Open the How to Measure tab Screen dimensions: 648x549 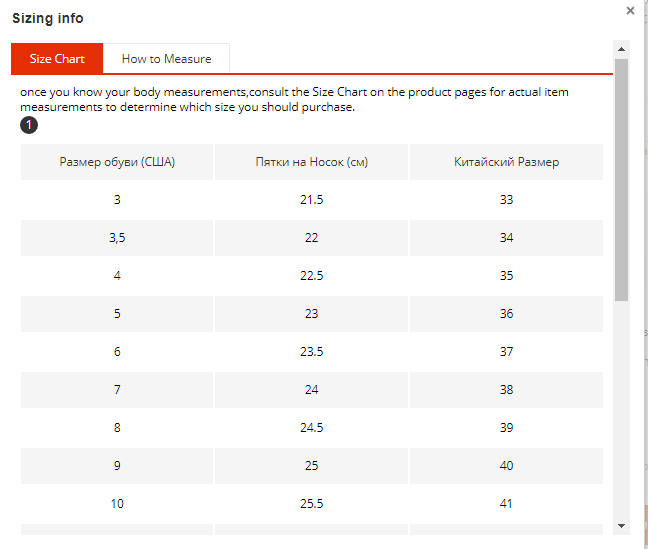(166, 59)
